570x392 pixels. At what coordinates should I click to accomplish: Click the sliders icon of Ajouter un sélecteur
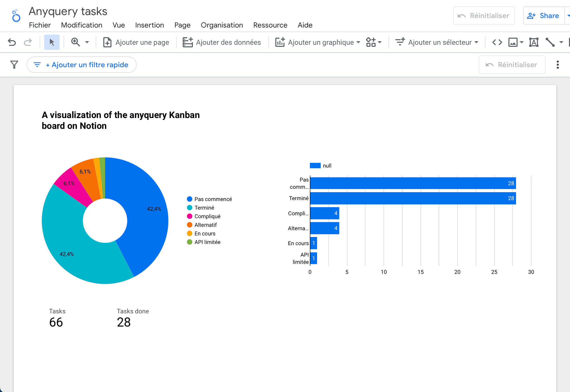pyautogui.click(x=400, y=42)
